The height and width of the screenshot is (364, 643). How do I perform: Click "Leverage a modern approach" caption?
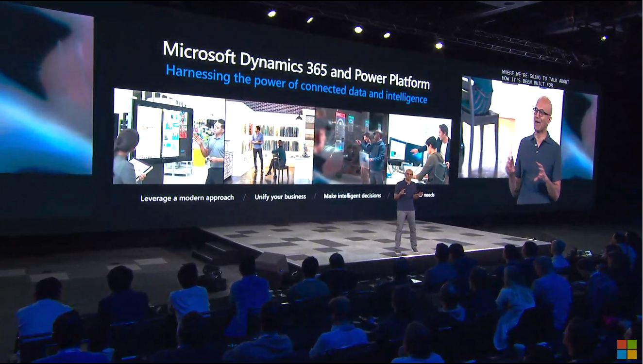pyautogui.click(x=187, y=198)
